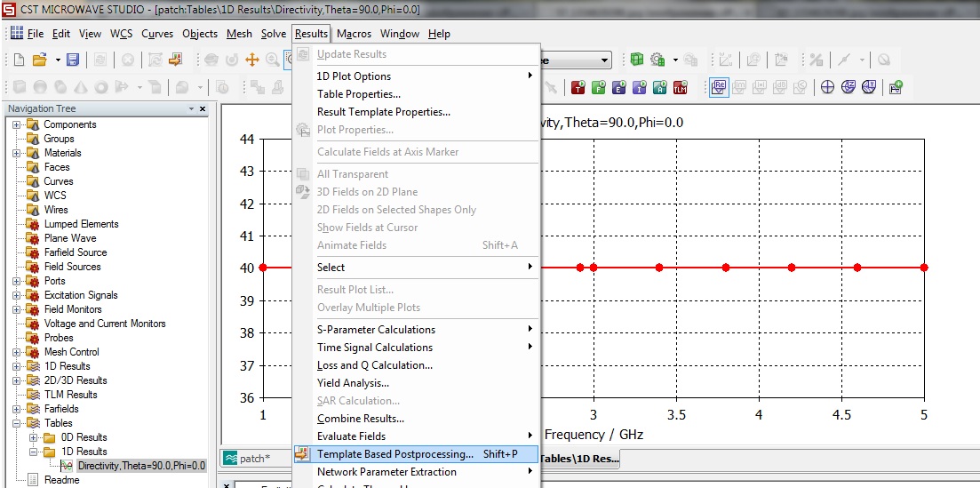
Task: Show Smith chart Y icon
Action: [x=869, y=88]
